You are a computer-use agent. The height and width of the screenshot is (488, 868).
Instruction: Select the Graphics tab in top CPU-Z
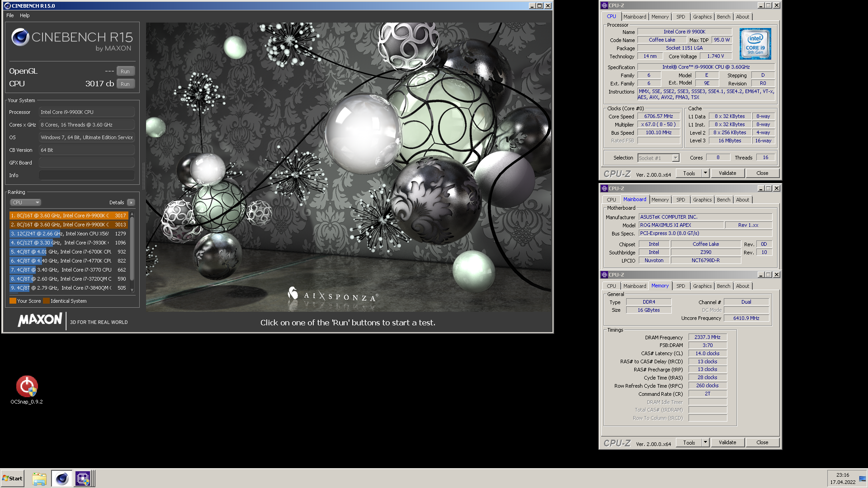coord(702,17)
